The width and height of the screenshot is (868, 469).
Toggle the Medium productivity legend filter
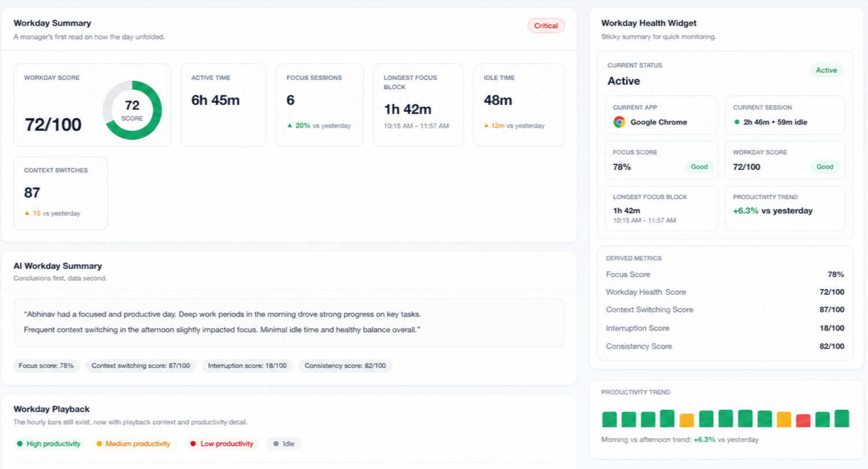click(x=133, y=444)
